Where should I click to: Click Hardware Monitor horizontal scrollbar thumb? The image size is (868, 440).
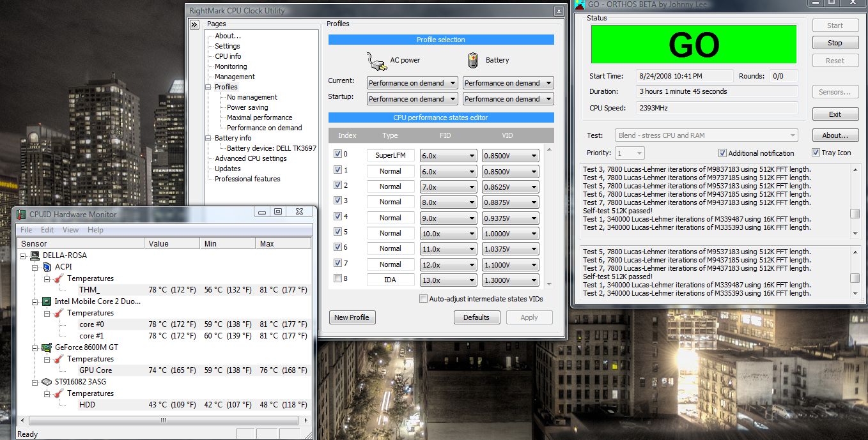163,420
